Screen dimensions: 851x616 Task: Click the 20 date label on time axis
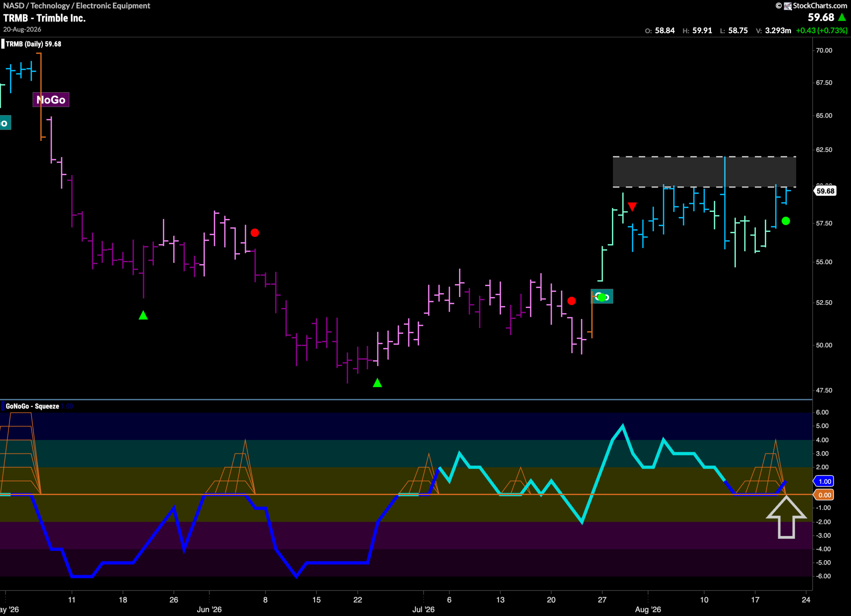[x=551, y=599]
